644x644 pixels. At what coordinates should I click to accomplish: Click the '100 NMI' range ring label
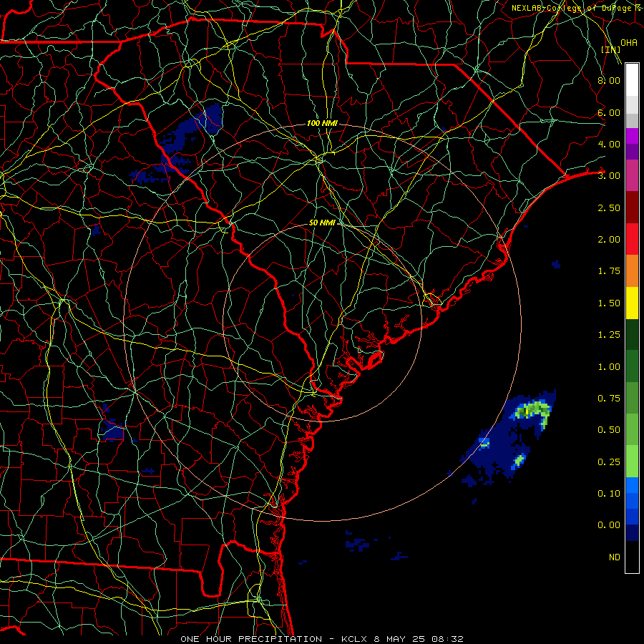[322, 123]
